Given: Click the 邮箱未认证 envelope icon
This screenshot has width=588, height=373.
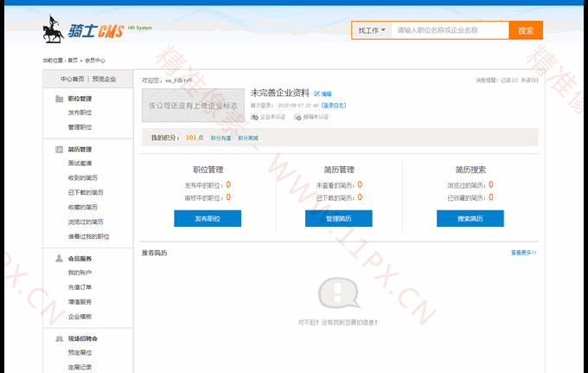Looking at the screenshot, I should (x=297, y=116).
